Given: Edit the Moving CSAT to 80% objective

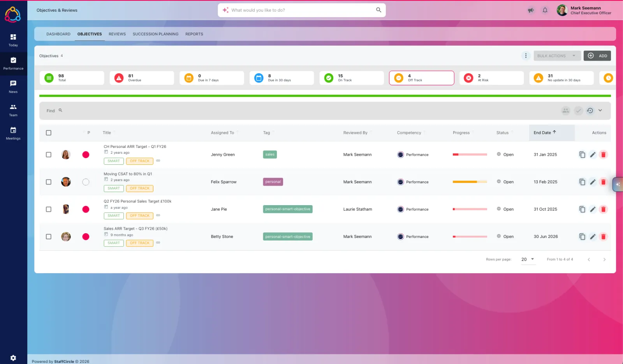Looking at the screenshot, I should (593, 182).
